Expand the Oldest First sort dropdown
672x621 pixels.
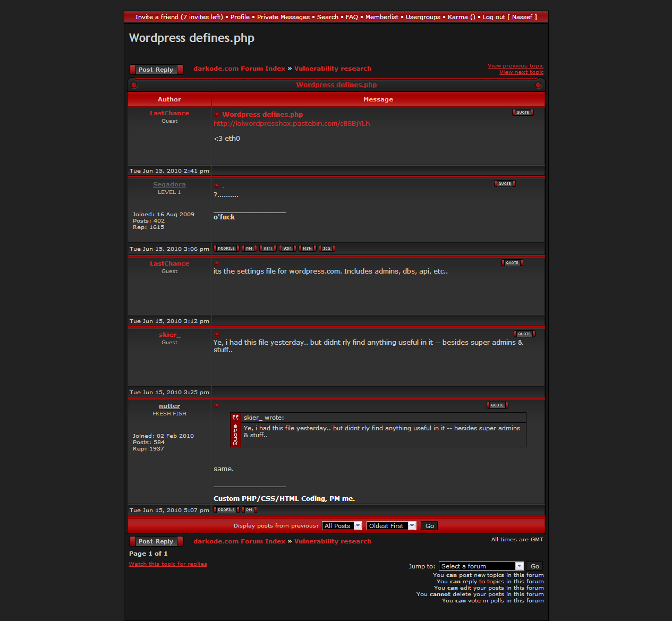click(x=391, y=526)
